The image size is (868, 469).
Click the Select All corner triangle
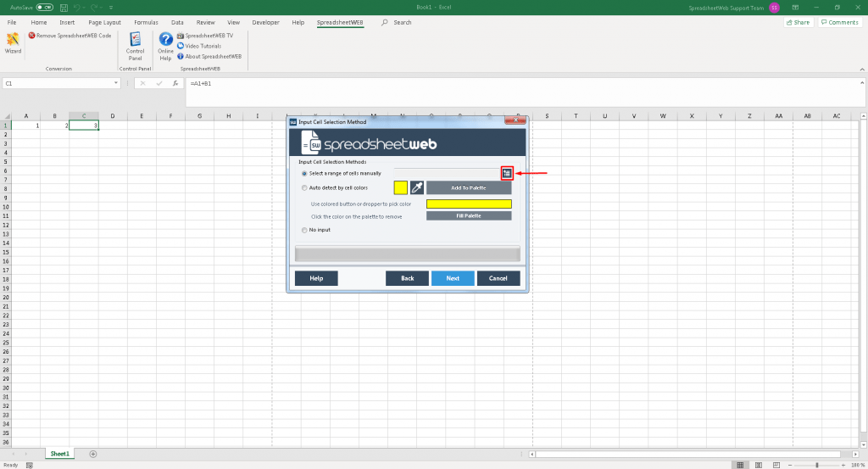tap(7, 116)
